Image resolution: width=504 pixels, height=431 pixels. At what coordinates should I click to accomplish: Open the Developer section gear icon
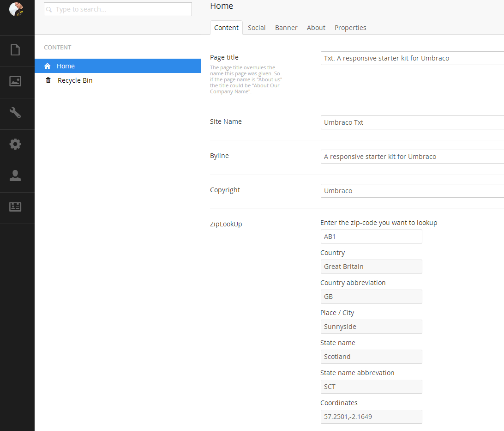[x=15, y=144]
